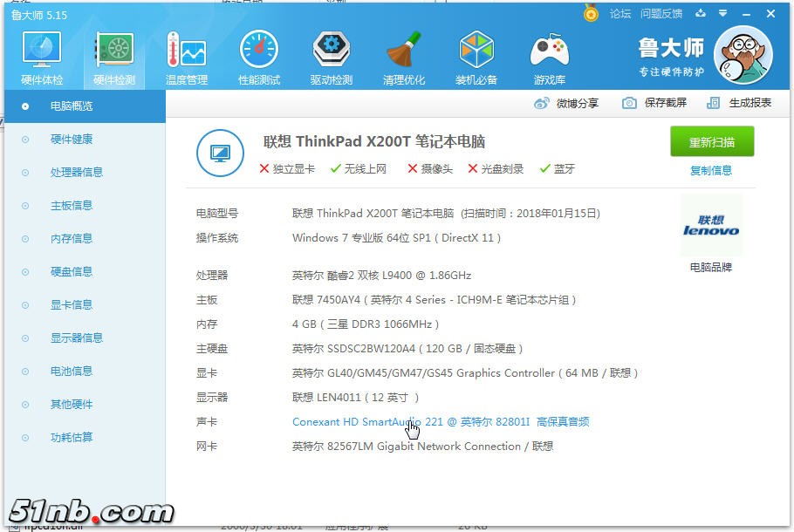The width and height of the screenshot is (794, 532).
Task: Click the 生成报表 generate report button
Action: [739, 103]
